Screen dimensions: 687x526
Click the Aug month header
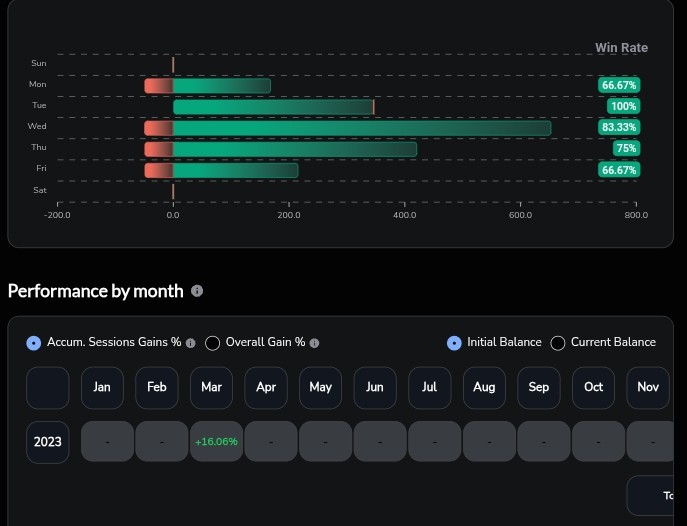484,388
